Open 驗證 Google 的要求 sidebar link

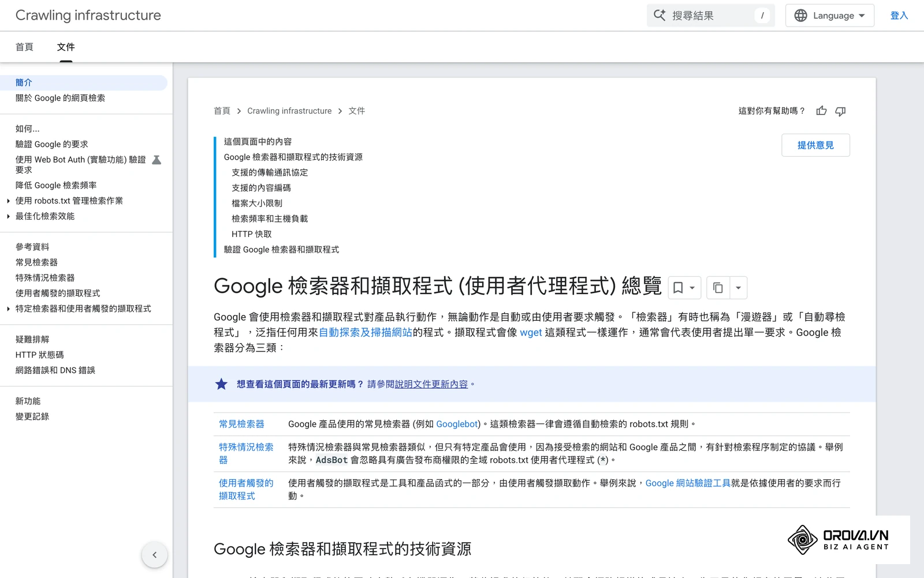(51, 144)
